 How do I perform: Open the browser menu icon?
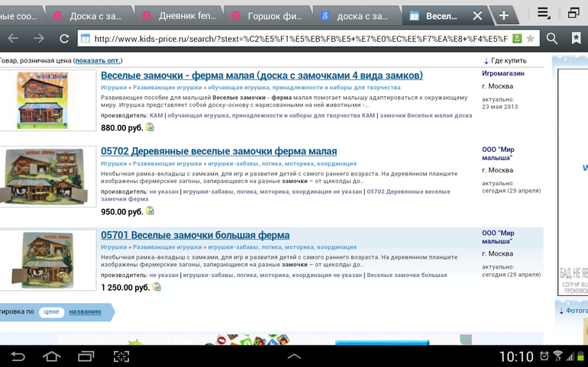(x=543, y=13)
